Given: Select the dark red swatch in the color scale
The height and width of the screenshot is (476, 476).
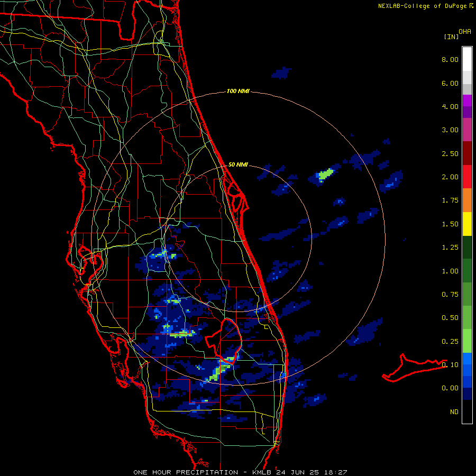Looking at the screenshot, I should (467, 153).
